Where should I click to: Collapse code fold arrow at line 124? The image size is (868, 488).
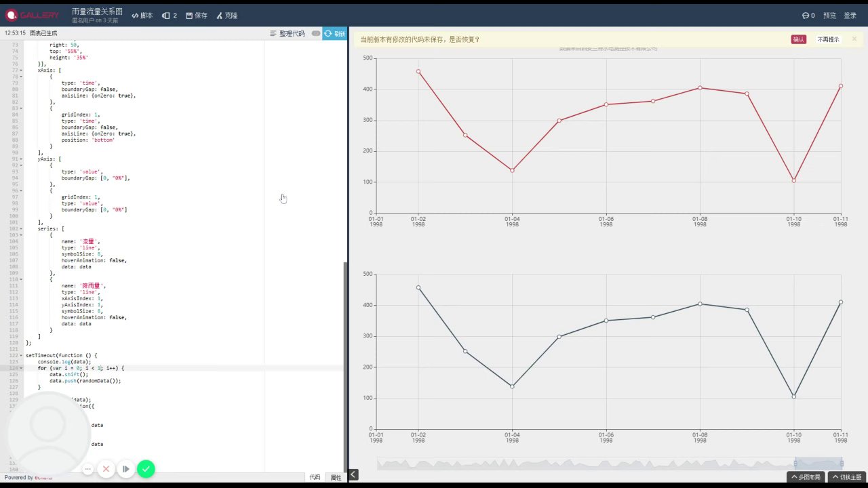pos(20,368)
